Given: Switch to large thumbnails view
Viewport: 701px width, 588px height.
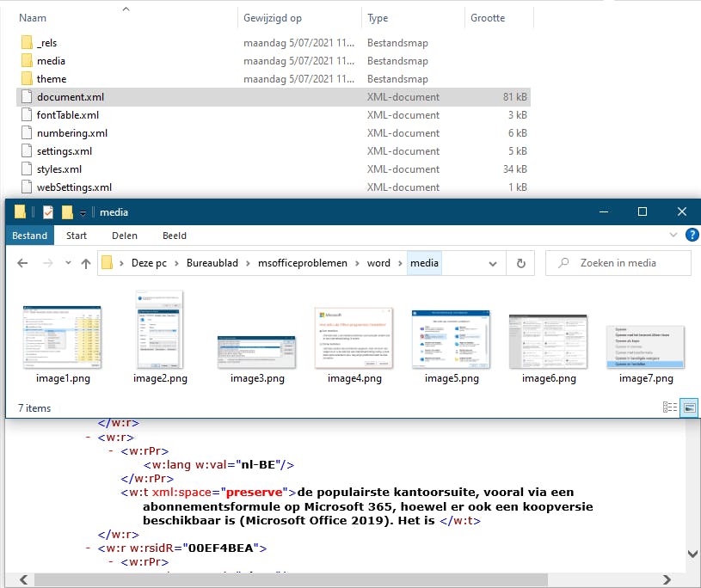Looking at the screenshot, I should tap(688, 407).
